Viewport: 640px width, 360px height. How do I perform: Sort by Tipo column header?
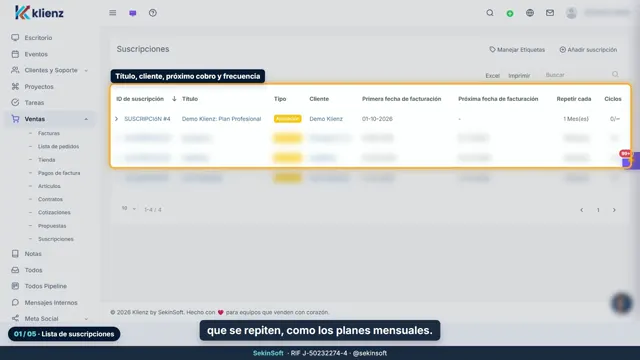[280, 99]
